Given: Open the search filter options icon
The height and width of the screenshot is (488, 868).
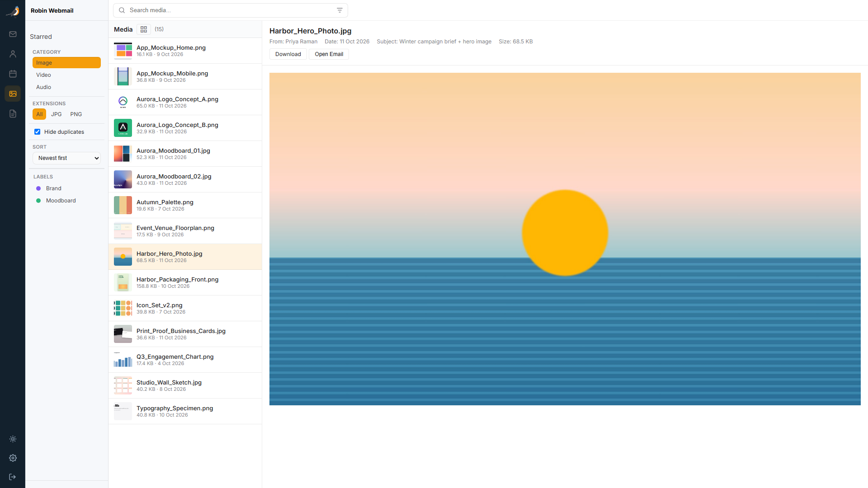Looking at the screenshot, I should coord(340,10).
